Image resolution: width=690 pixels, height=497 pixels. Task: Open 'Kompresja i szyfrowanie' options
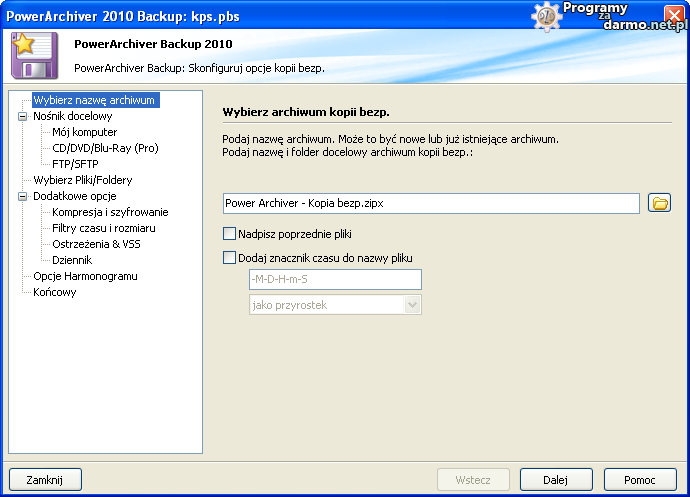click(110, 212)
